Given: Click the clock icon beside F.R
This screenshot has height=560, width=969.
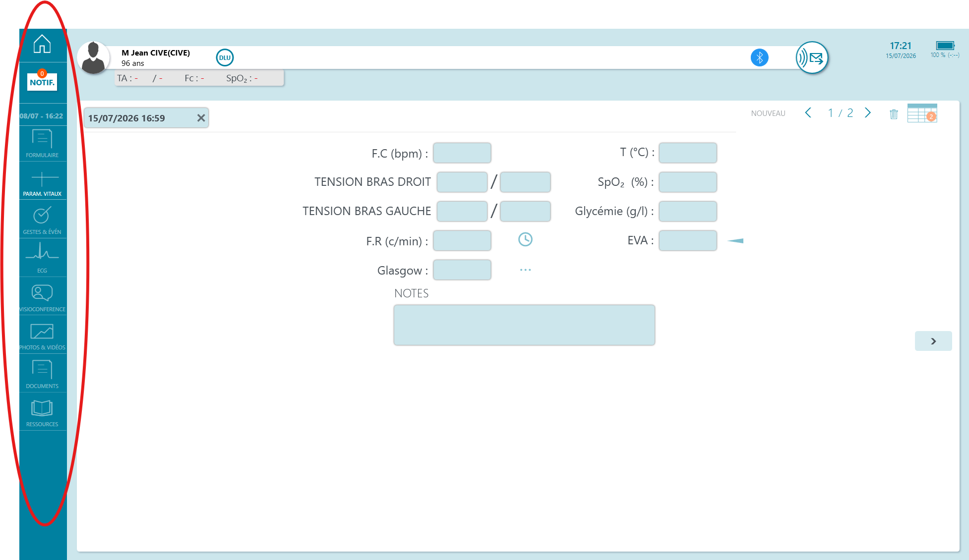Looking at the screenshot, I should pos(525,239).
